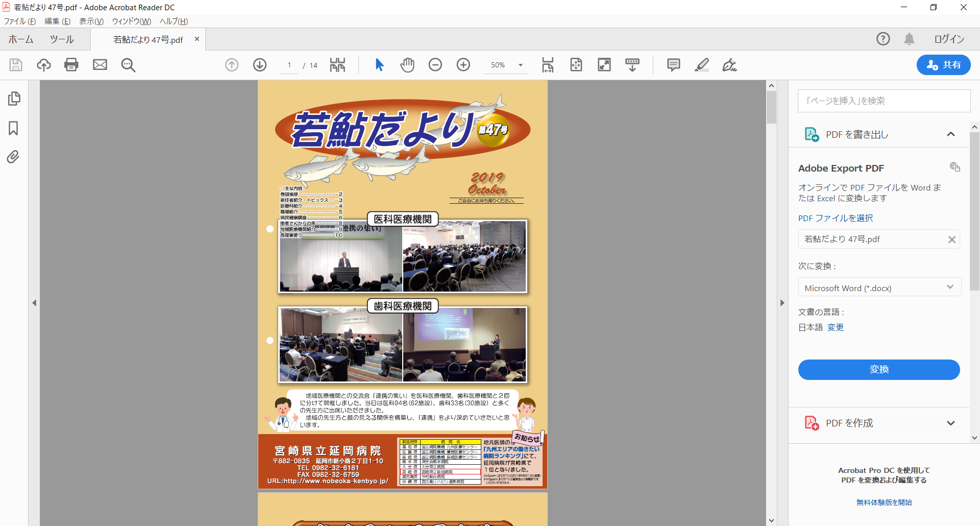980x526 pixels.
Task: Click the total page count 14
Action: 313,65
